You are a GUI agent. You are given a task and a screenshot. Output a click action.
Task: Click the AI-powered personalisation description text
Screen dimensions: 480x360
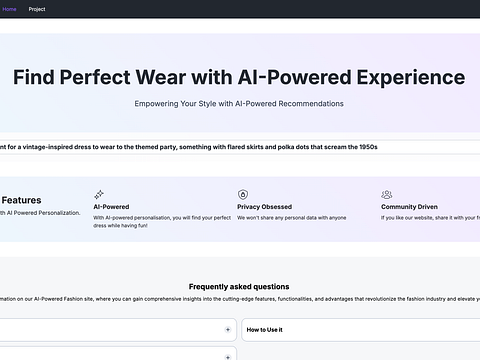point(162,222)
